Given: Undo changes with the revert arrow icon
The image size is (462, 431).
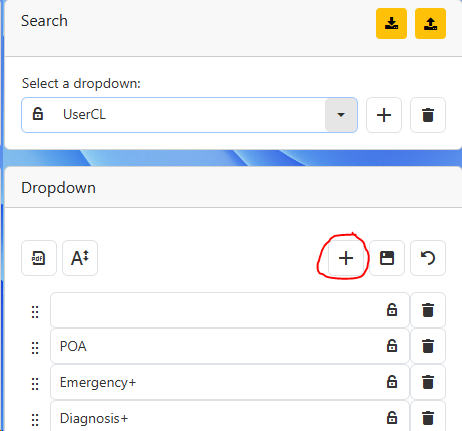Looking at the screenshot, I should pyautogui.click(x=428, y=258).
